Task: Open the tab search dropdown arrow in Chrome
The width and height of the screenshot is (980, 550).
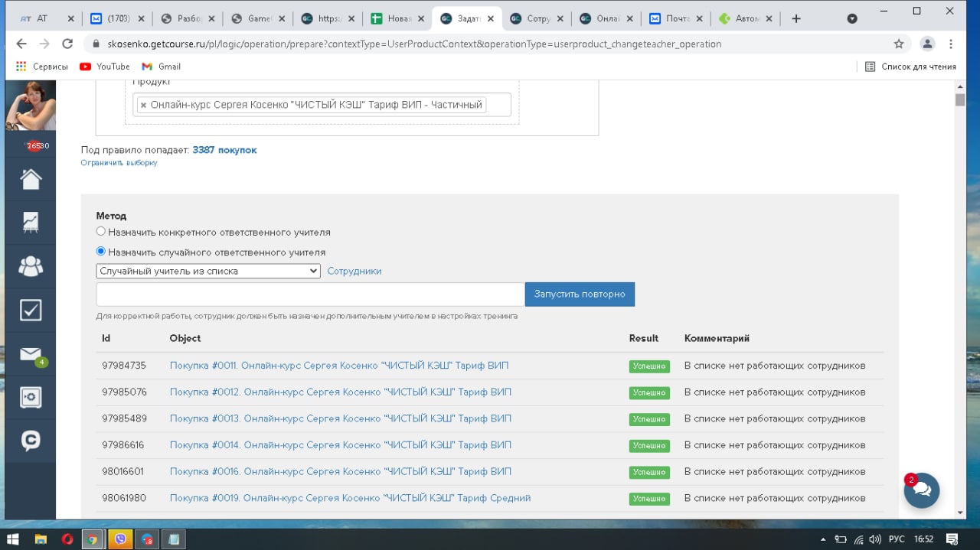Action: 853,18
